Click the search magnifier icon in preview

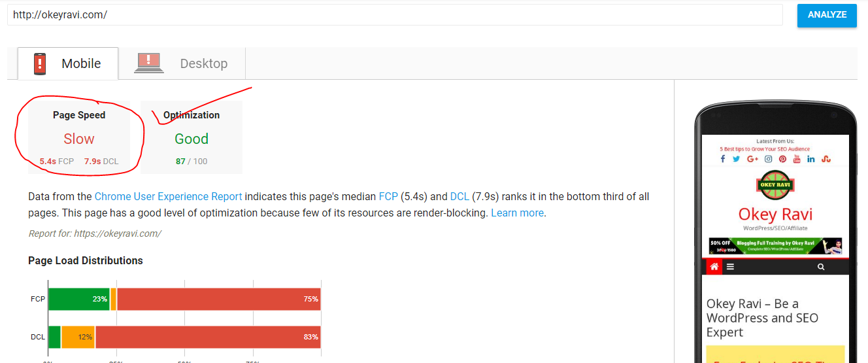coord(821,267)
